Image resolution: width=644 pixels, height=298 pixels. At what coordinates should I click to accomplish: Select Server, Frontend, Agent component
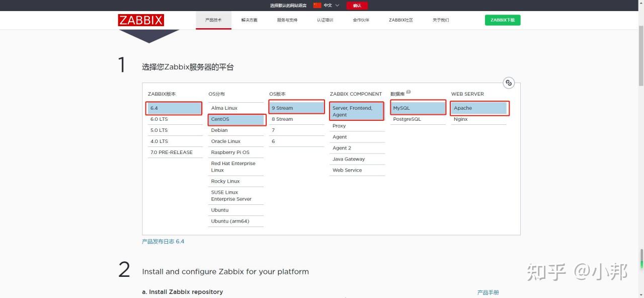(357, 111)
